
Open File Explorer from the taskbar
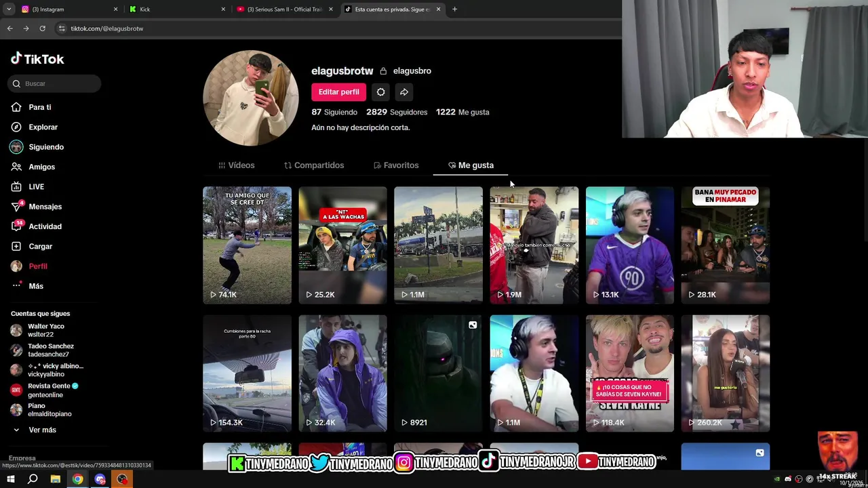pos(56,479)
